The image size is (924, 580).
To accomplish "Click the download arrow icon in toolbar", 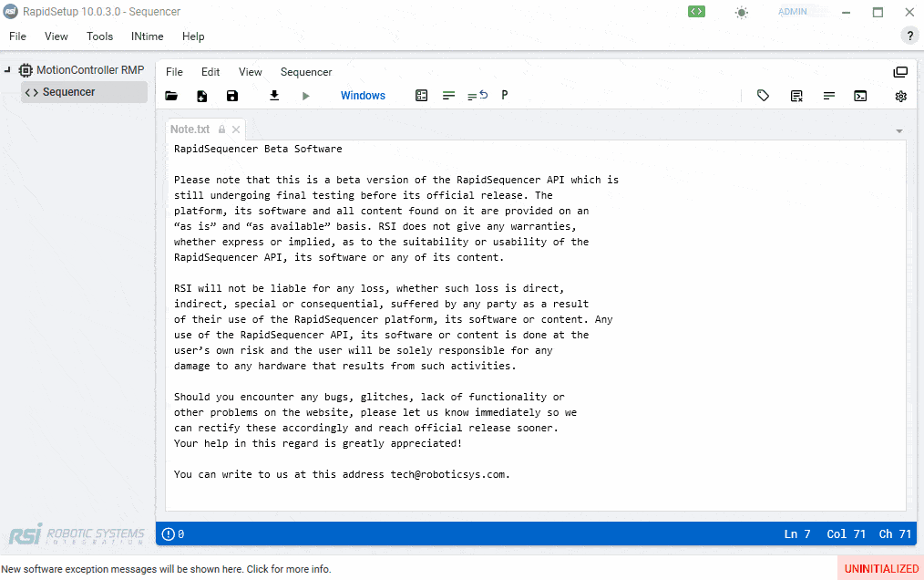I will pos(274,96).
